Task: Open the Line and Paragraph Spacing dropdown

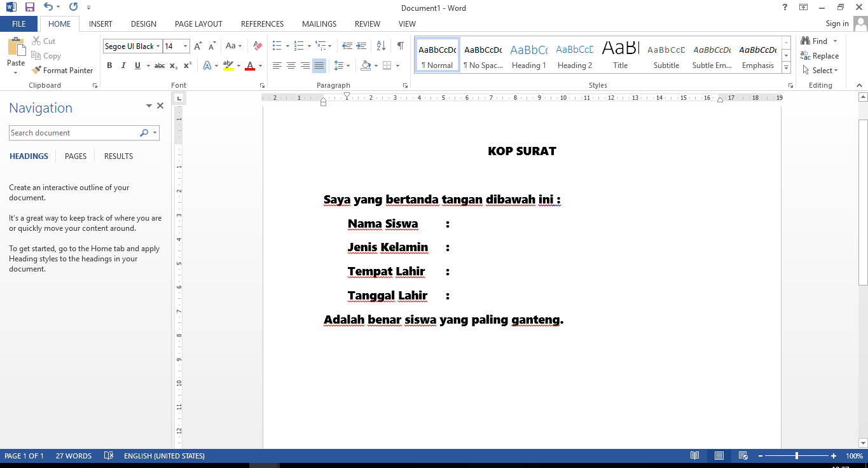Action: 341,65
